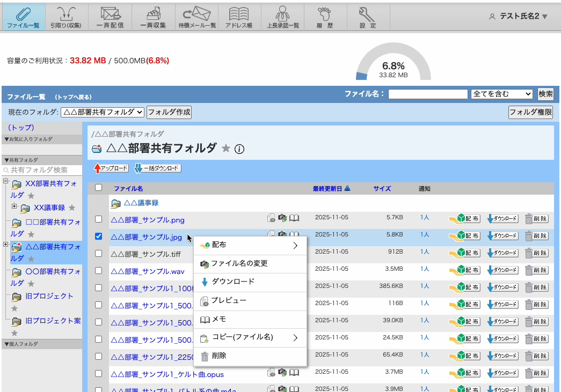Expand the XX議事録 tree node

point(13,206)
